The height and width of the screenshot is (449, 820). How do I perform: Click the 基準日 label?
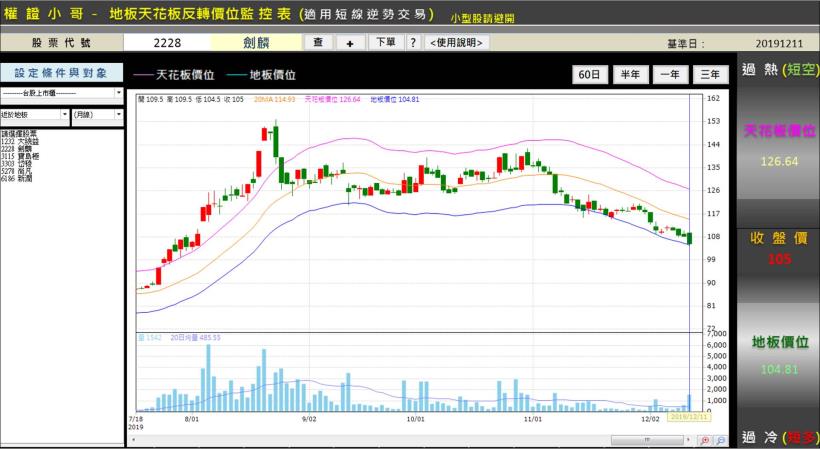[x=686, y=44]
